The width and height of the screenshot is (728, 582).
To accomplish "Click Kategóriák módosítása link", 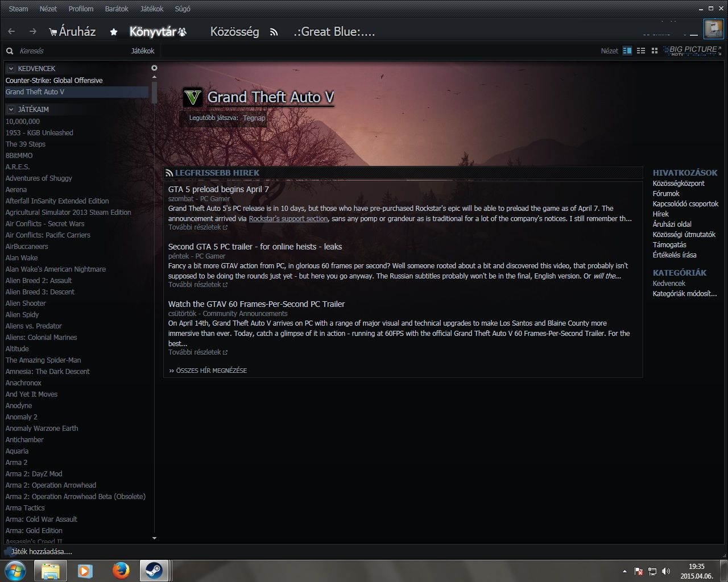I will pyautogui.click(x=685, y=294).
